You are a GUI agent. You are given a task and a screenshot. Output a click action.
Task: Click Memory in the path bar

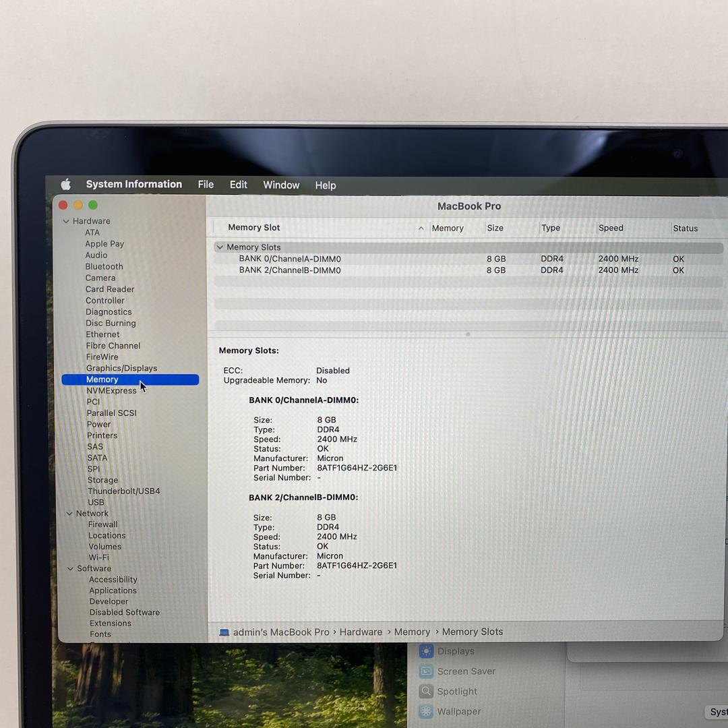pyautogui.click(x=413, y=632)
